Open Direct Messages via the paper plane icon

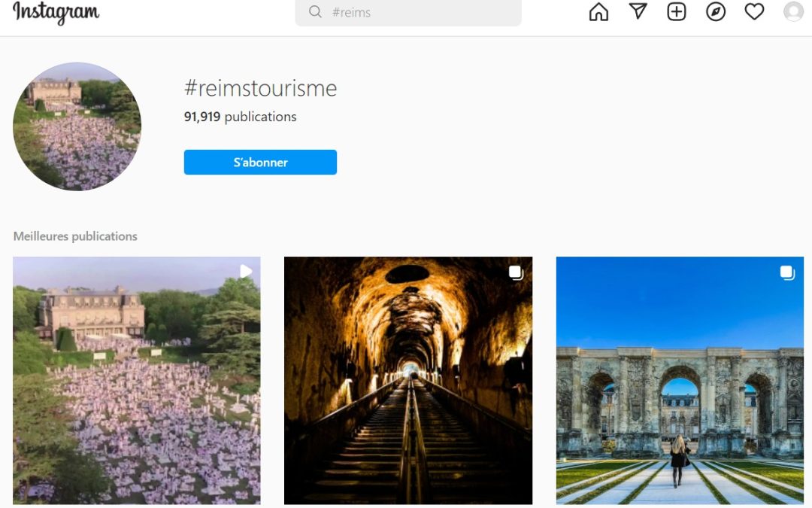pyautogui.click(x=637, y=12)
